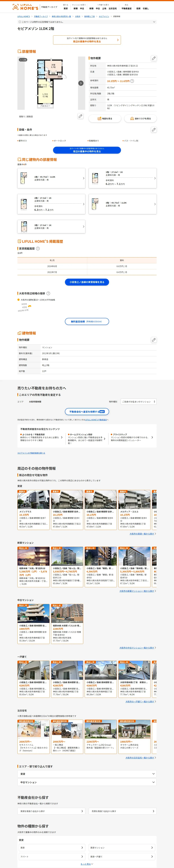Select 土地 in the top navigation
Viewport: 174px width, 868px height.
click(104, 8)
